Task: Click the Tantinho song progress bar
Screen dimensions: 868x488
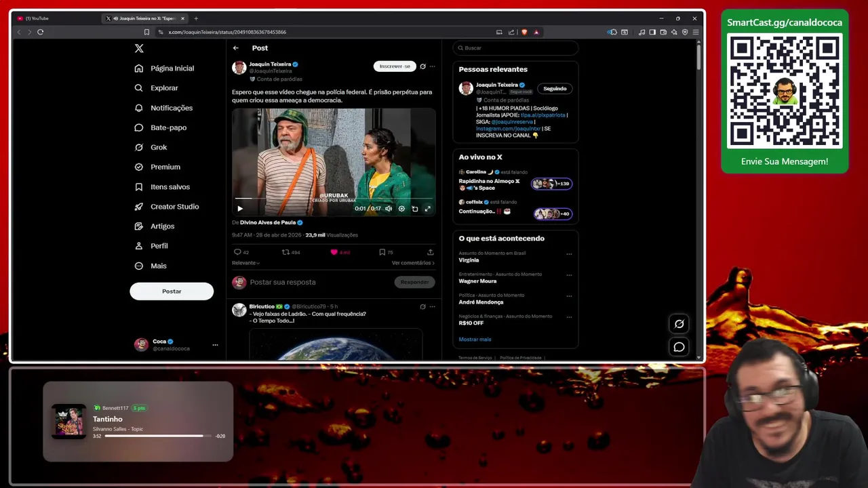Action: [x=158, y=436]
